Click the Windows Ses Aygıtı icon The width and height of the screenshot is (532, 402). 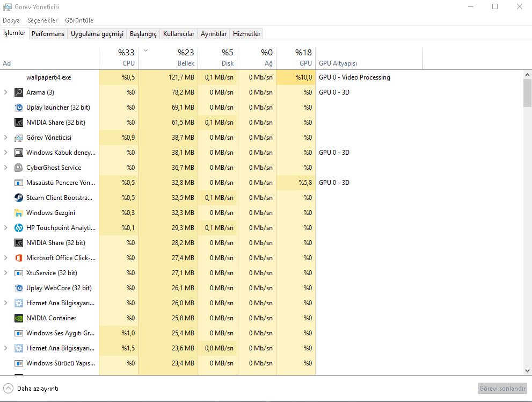tap(19, 333)
